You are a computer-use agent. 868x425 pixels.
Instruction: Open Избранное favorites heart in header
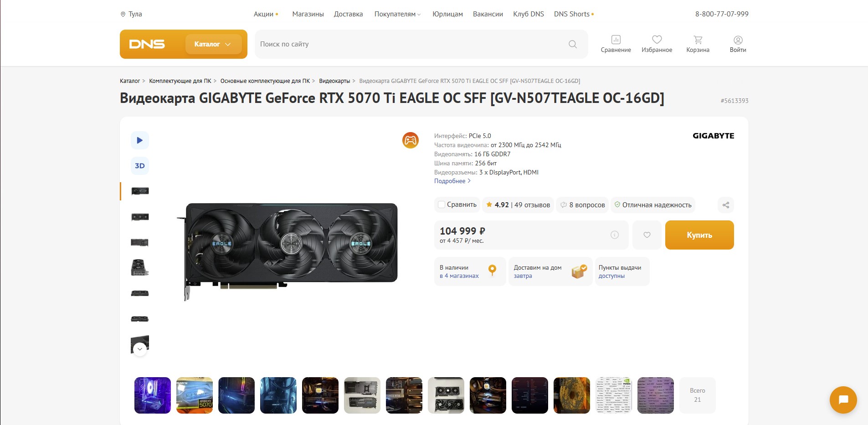click(657, 44)
